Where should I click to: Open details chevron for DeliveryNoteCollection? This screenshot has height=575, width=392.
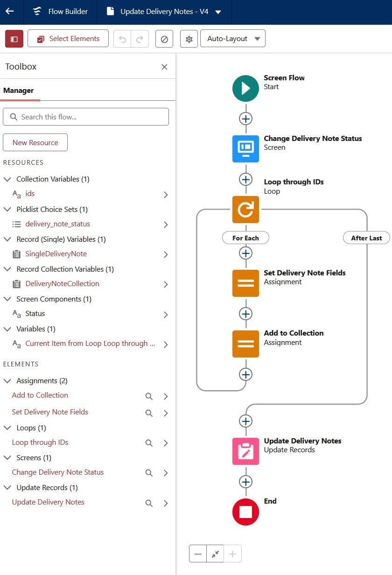[x=166, y=284]
